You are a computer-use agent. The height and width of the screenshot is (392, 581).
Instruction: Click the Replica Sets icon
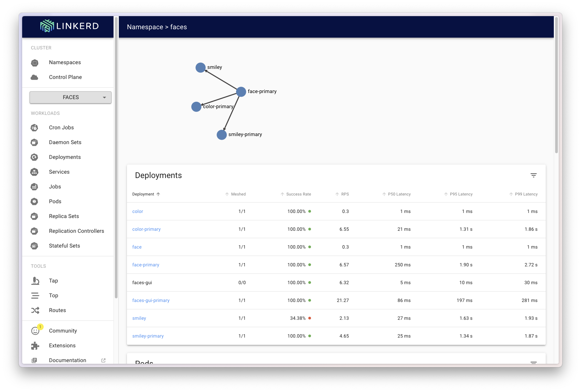point(35,216)
